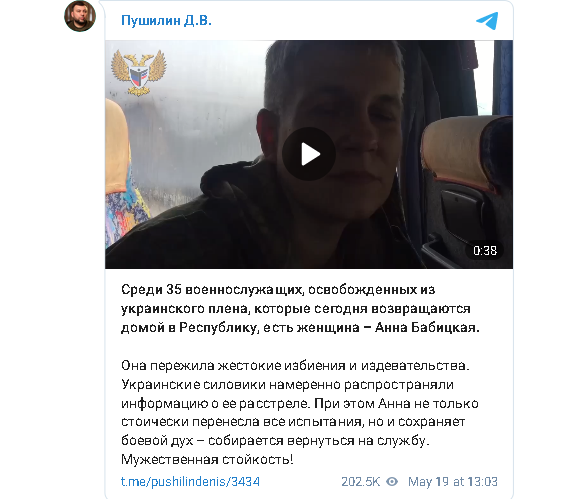Click the double-headed eagle emblem watermark
Image resolution: width=575 pixels, height=499 pixels.
139,73
